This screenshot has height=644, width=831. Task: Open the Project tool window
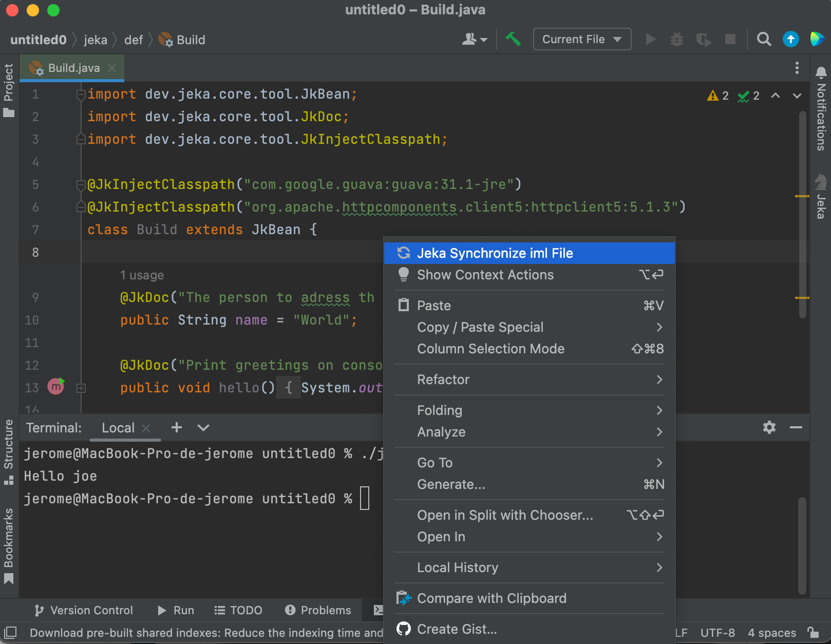9,90
